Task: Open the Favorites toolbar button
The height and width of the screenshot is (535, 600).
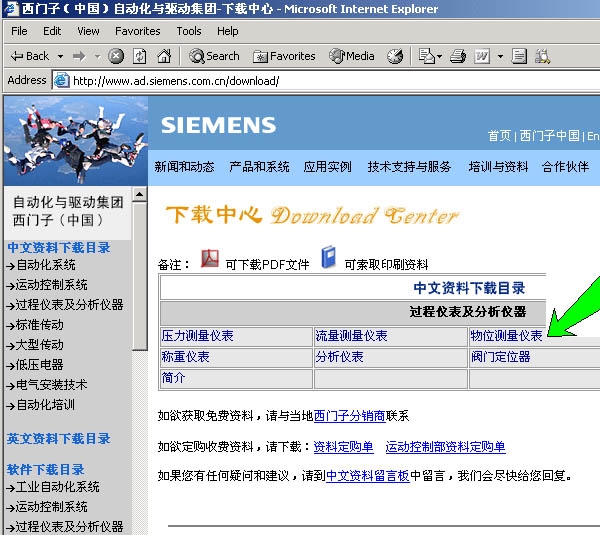Action: (x=284, y=56)
